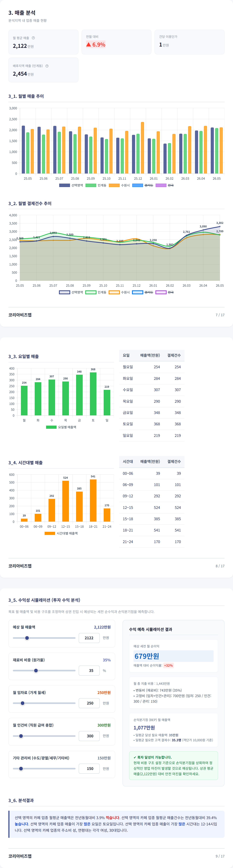Click red up-triangle icon beside 6.9%
233x868 pixels.
(x=88, y=44)
